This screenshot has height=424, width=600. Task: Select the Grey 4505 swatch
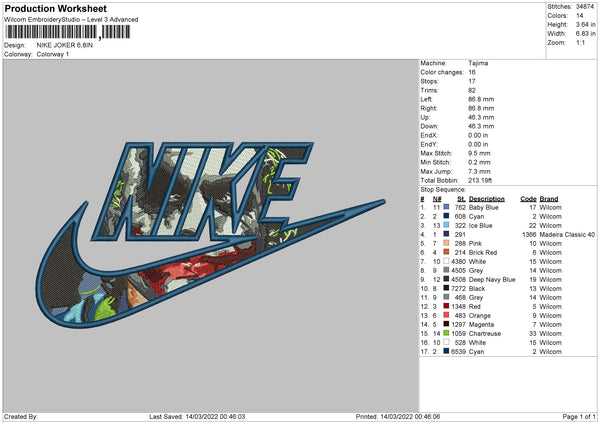click(446, 270)
